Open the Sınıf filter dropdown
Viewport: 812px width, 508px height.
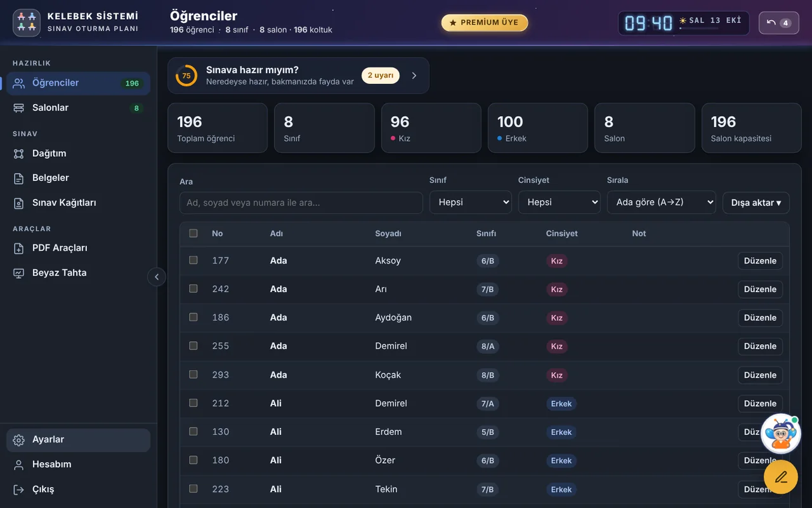coord(471,203)
